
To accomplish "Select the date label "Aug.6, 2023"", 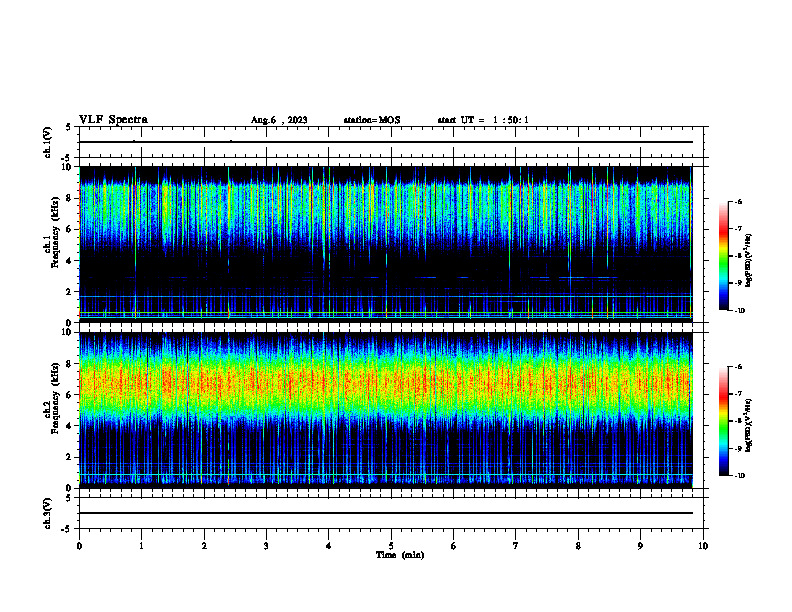I will 279,120.
